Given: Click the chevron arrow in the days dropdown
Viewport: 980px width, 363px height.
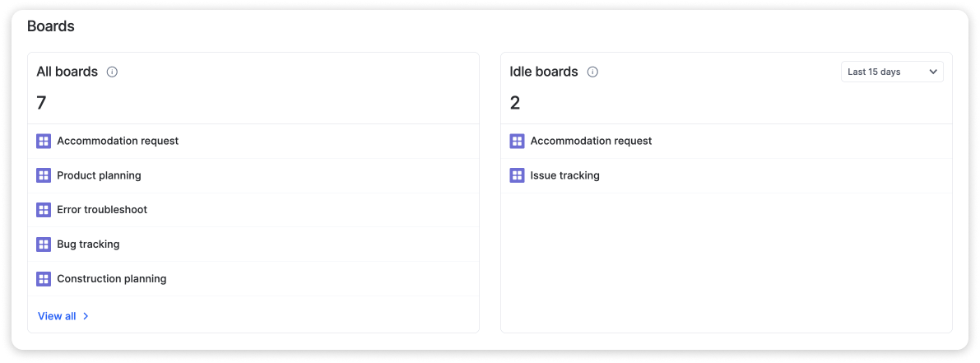Looking at the screenshot, I should click(x=932, y=72).
